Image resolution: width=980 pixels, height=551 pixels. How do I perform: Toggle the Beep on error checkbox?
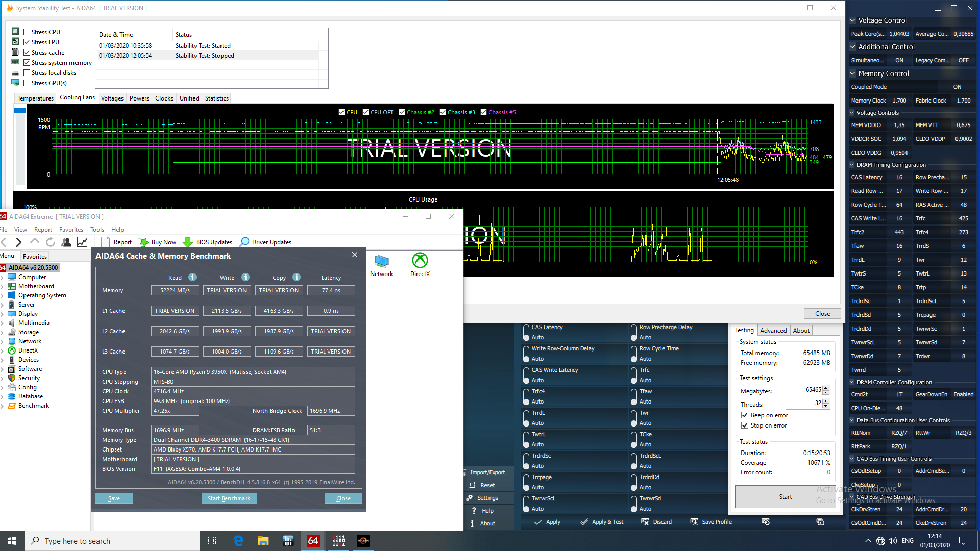[745, 415]
